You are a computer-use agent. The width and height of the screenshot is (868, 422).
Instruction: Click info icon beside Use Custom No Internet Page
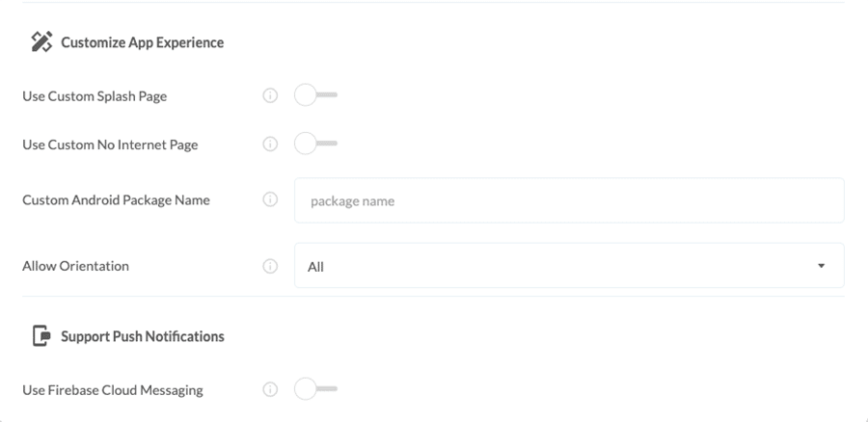270,144
